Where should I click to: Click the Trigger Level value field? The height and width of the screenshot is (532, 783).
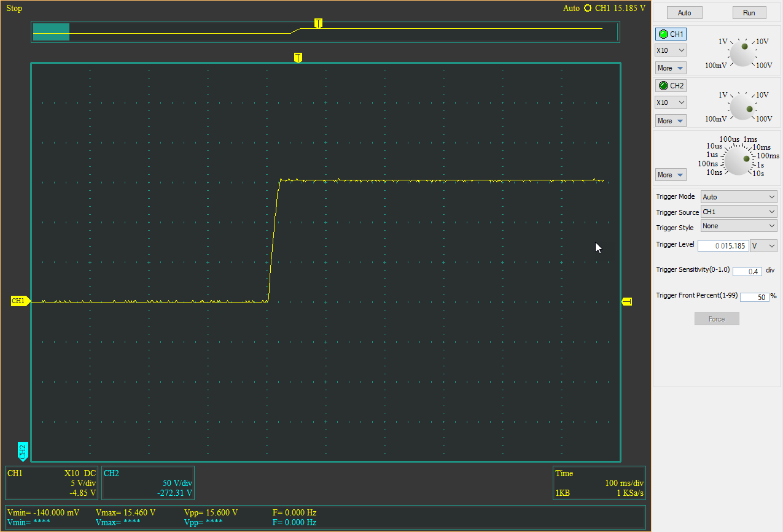pyautogui.click(x=723, y=245)
